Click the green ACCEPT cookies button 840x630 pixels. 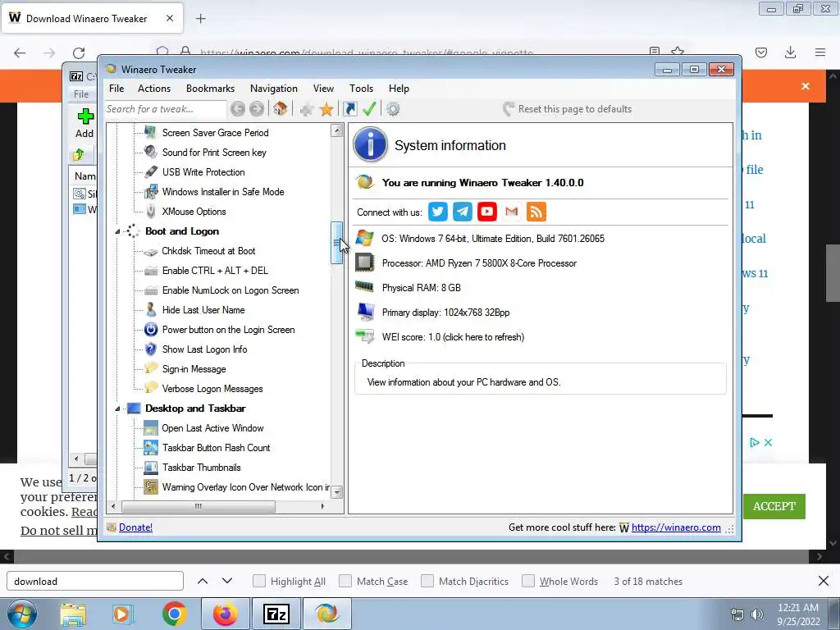pyautogui.click(x=774, y=506)
